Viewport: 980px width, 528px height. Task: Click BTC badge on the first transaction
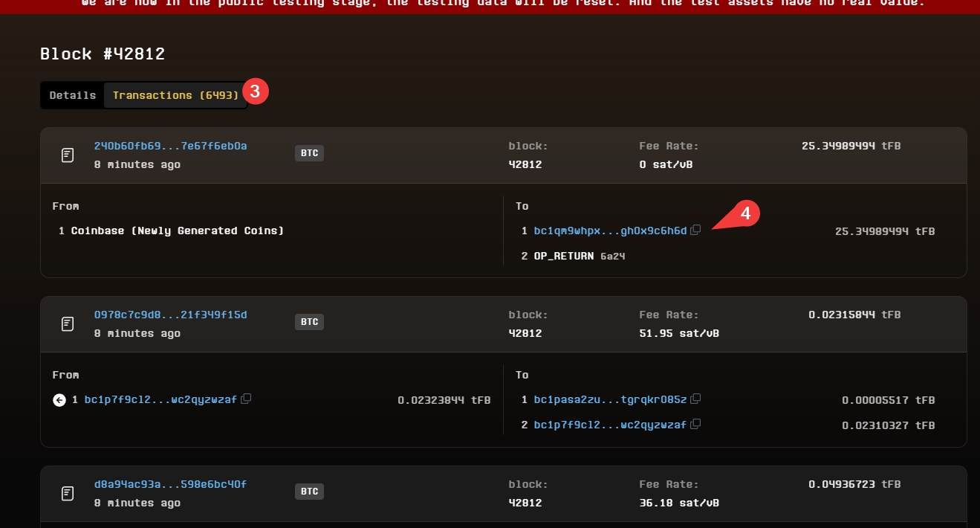(309, 153)
